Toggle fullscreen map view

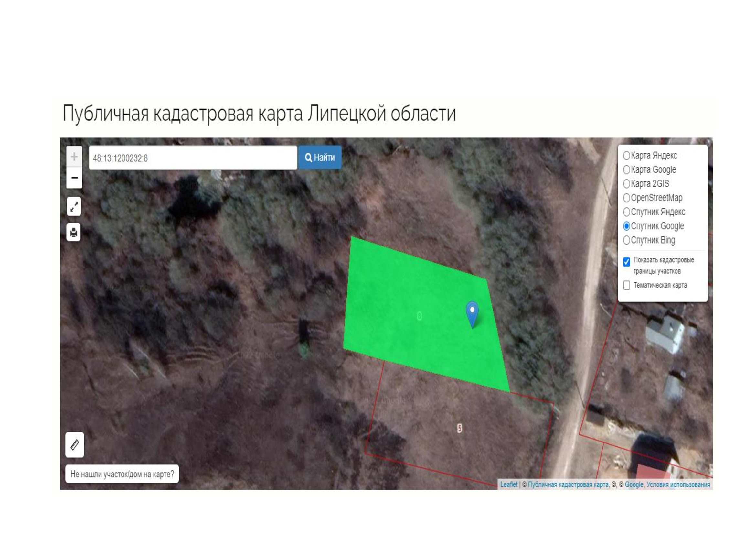pos(74,207)
